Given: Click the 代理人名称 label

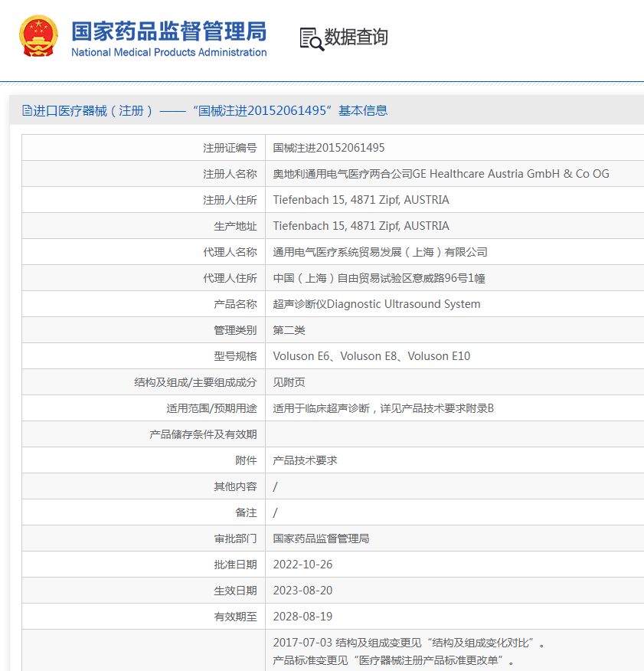Looking at the screenshot, I should [230, 252].
